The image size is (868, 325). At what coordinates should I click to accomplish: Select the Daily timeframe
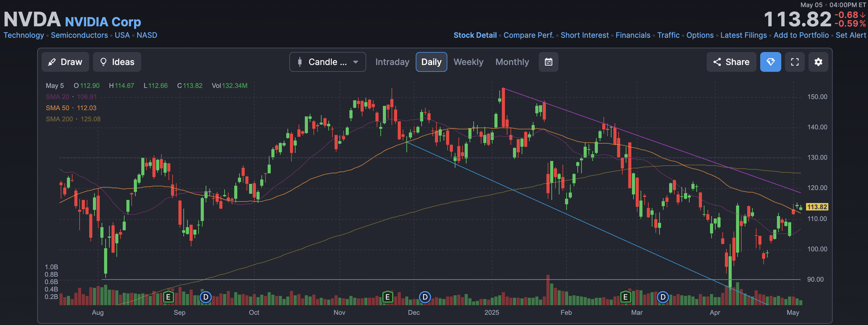431,62
